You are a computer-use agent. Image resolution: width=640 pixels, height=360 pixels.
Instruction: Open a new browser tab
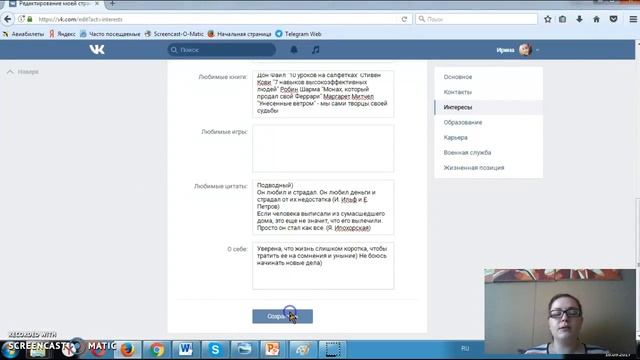112,4
